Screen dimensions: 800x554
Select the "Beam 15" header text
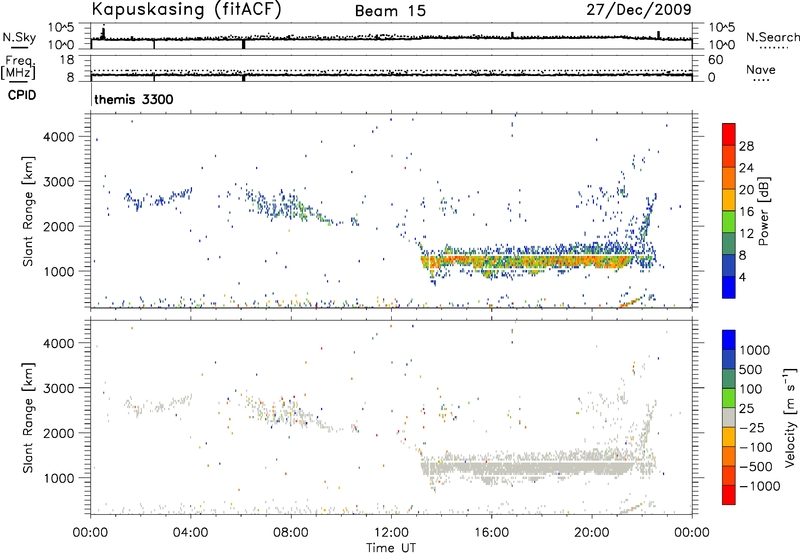pyautogui.click(x=390, y=11)
